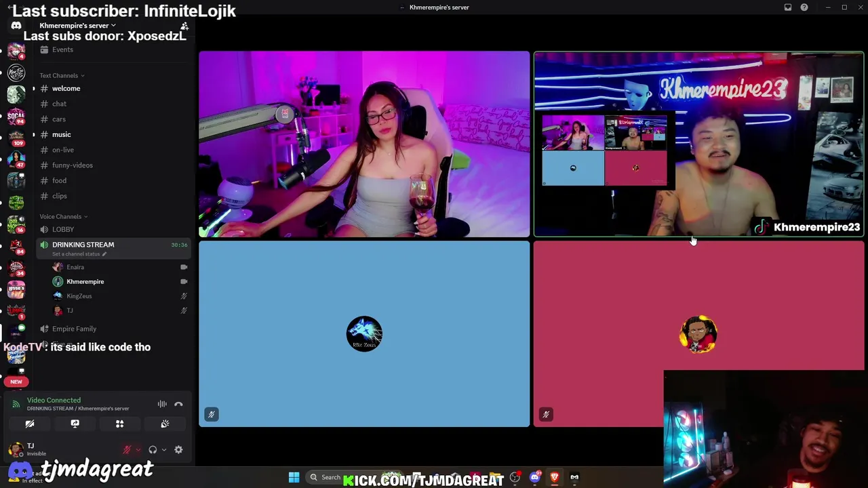868x488 pixels.
Task: Open server dropdown for Khmerempire's server
Action: pyautogui.click(x=77, y=26)
